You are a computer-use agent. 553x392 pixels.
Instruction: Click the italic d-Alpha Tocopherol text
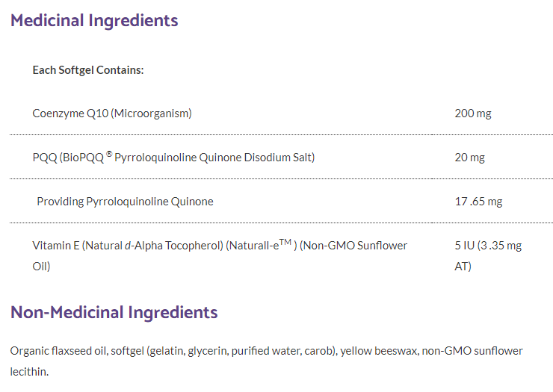[170, 245]
